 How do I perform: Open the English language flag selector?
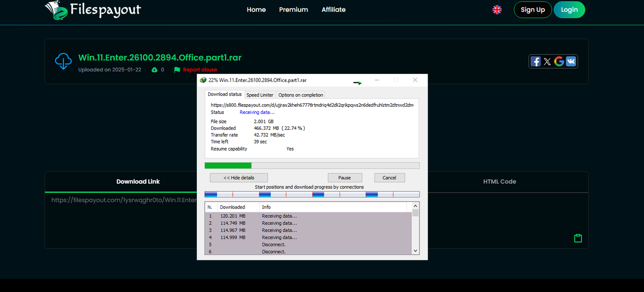[497, 10]
